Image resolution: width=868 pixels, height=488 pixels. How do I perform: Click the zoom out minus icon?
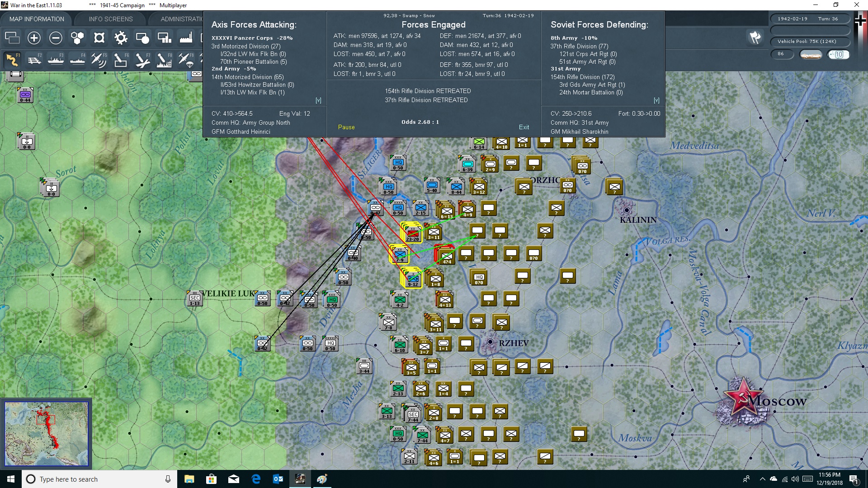tap(56, 38)
